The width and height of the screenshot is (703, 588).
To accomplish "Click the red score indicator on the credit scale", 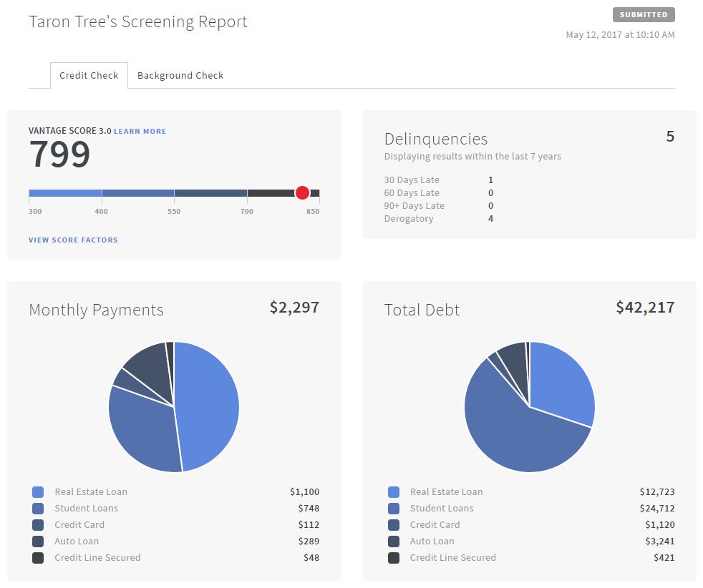I will pyautogui.click(x=301, y=192).
